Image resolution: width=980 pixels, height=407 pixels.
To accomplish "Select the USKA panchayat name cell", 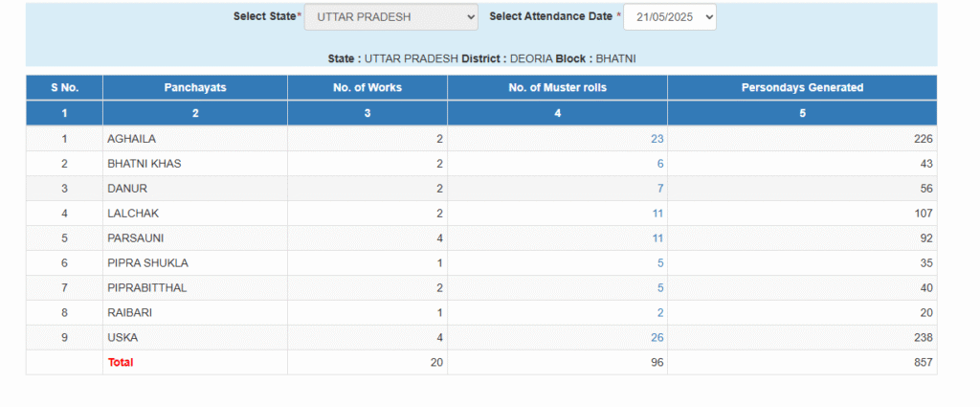I will coord(195,338).
